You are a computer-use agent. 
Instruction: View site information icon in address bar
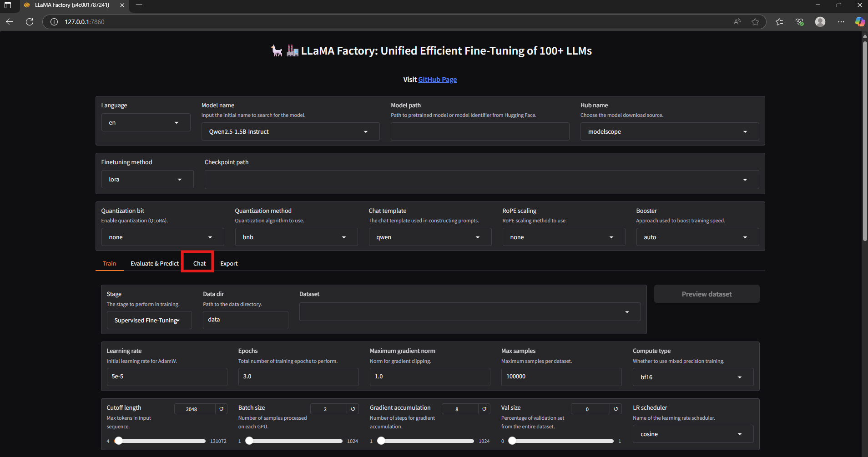point(54,22)
